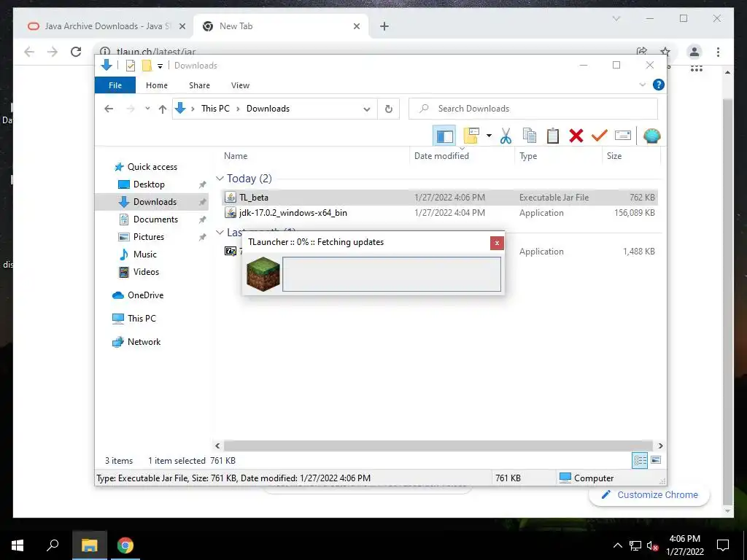The image size is (747, 560).
Task: Click This PC in address breadcrumb
Action: tap(215, 109)
